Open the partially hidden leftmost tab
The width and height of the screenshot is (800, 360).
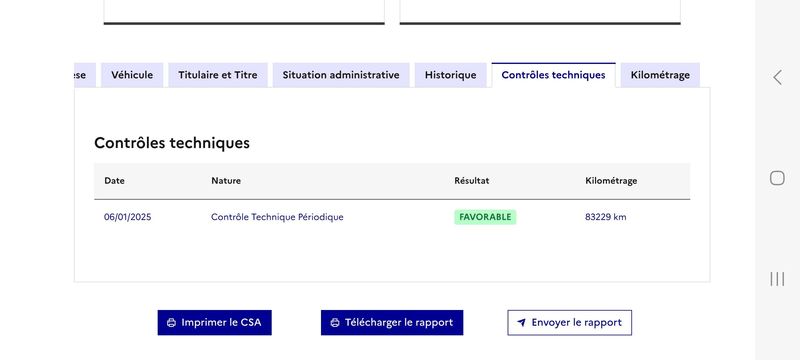(x=85, y=75)
